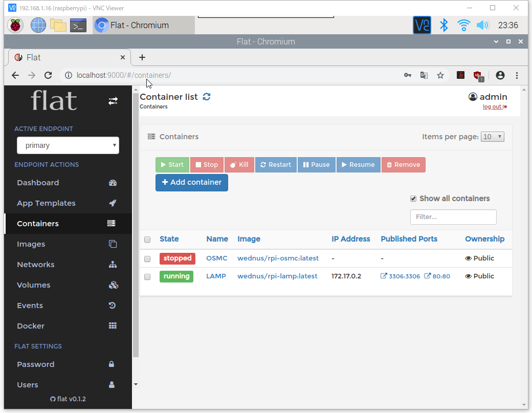Click the GitHub icon next to flat v0.1.2

(x=53, y=399)
